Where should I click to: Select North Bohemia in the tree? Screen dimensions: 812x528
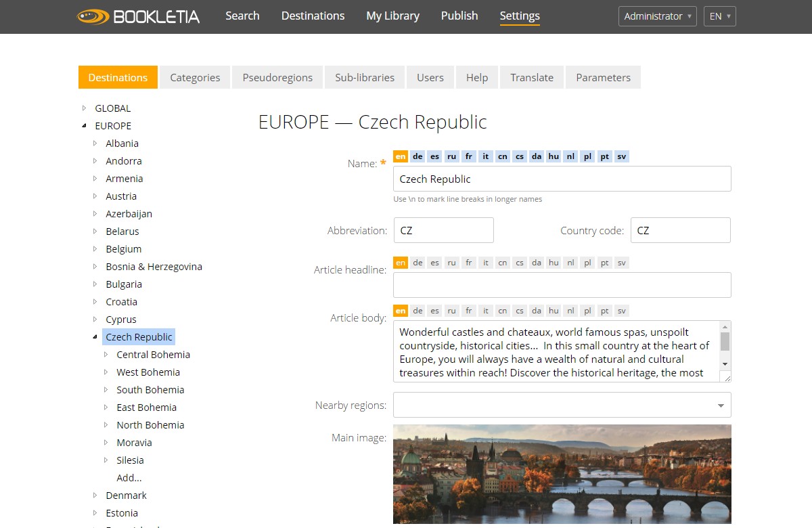[x=150, y=425]
